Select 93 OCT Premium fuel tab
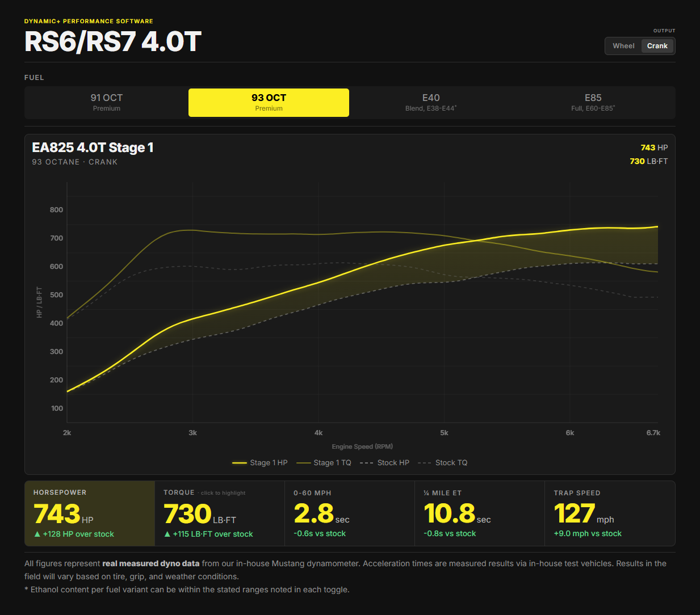The image size is (700, 615). click(269, 103)
